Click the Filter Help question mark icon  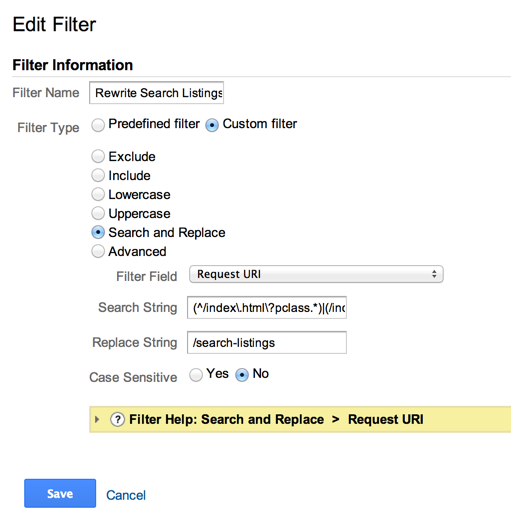pyautogui.click(x=117, y=420)
